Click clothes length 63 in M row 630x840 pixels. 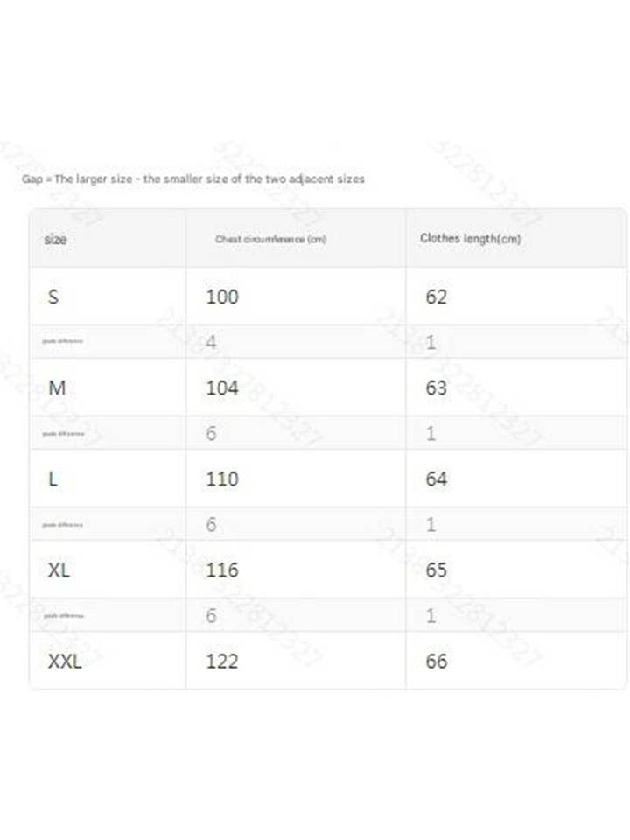[x=436, y=388]
